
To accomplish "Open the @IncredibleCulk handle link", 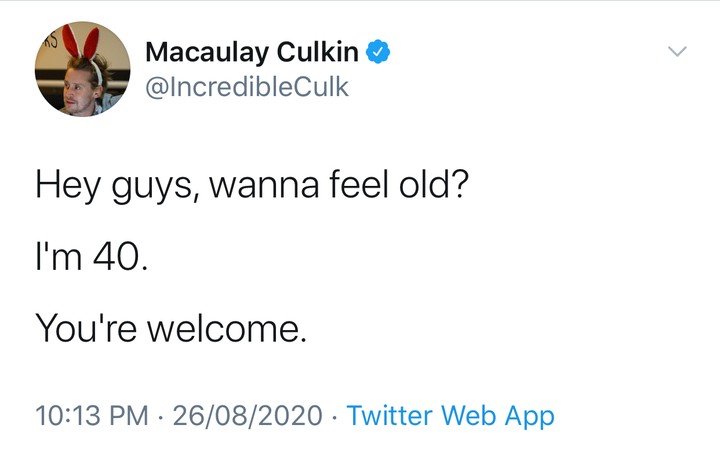I will pyautogui.click(x=248, y=86).
